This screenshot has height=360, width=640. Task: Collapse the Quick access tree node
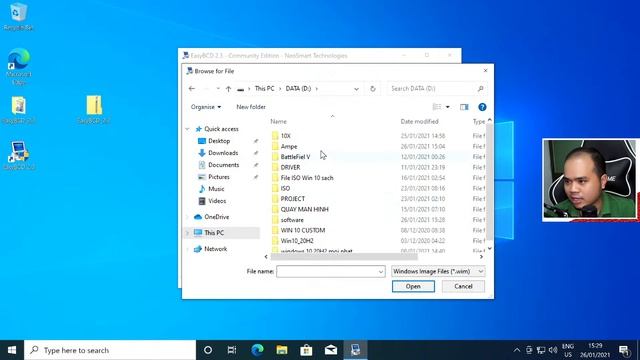pyautogui.click(x=187, y=129)
